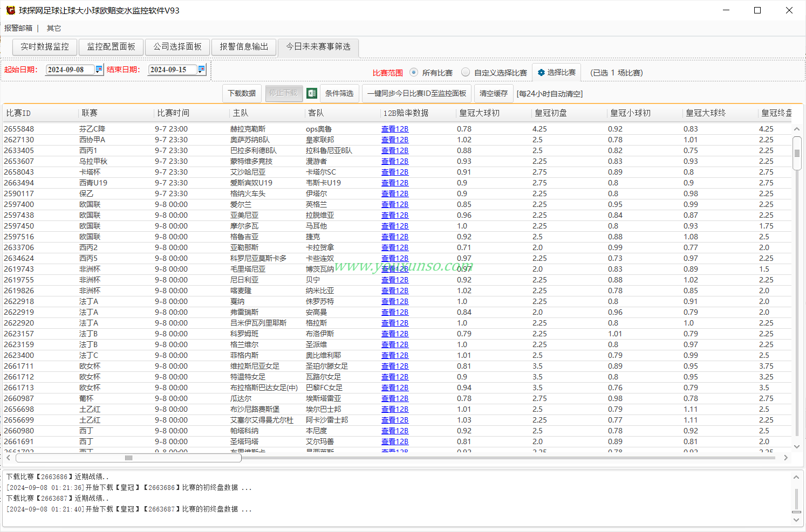Image resolution: width=806 pixels, height=532 pixels.
Task: Select the 赫拉克勒斯 home team cell
Action: [248, 129]
